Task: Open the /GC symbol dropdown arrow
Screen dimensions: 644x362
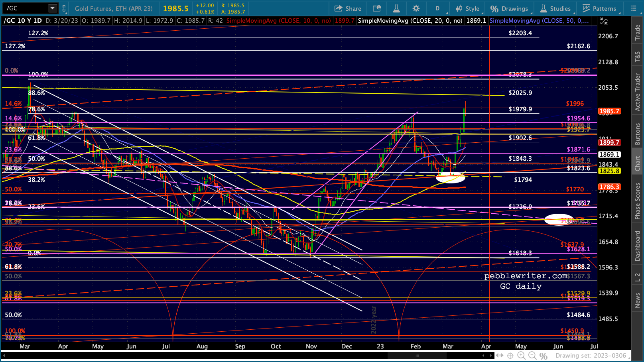Action: [x=52, y=8]
